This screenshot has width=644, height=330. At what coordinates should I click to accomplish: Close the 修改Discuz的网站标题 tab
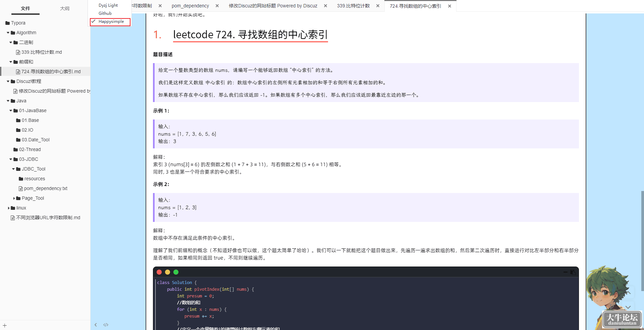326,6
